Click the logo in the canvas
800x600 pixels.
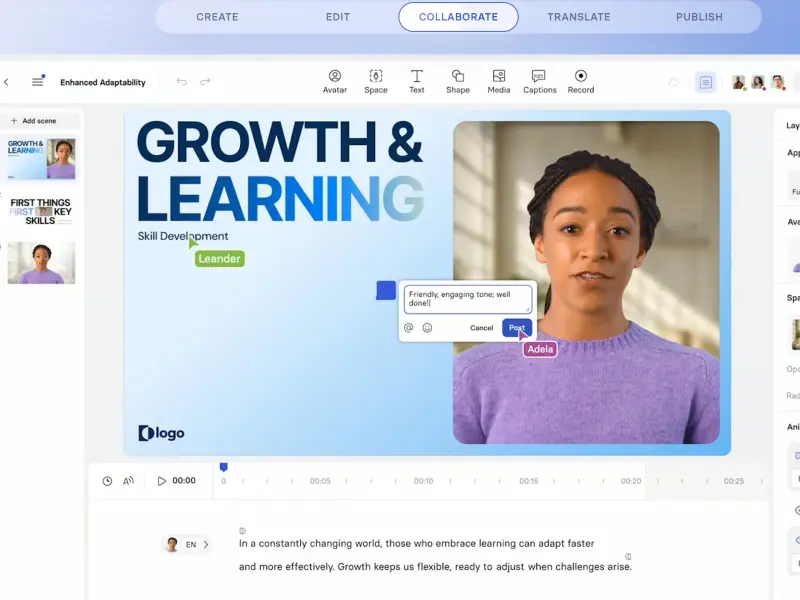[161, 433]
